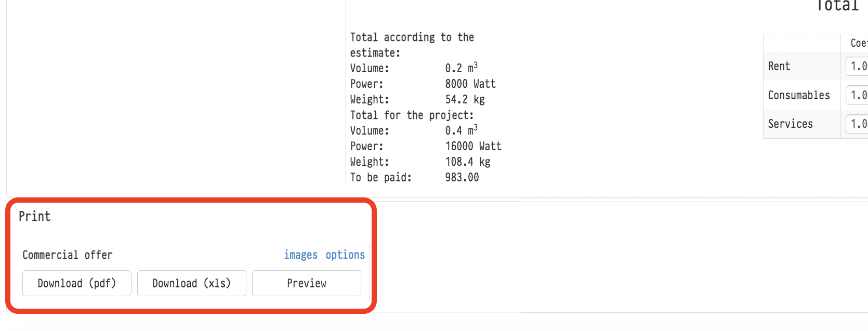The height and width of the screenshot is (331, 868).
Task: Click the Print section heading
Action: pyautogui.click(x=35, y=216)
